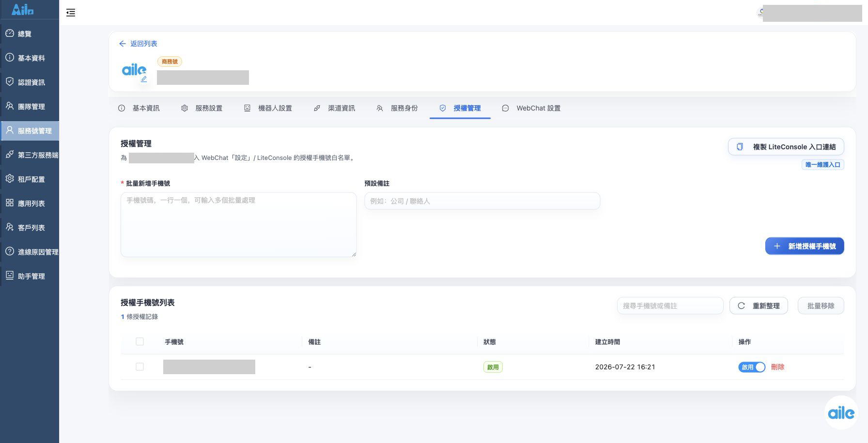Open 團隊管理 in the sidebar
868x443 pixels.
tap(30, 106)
